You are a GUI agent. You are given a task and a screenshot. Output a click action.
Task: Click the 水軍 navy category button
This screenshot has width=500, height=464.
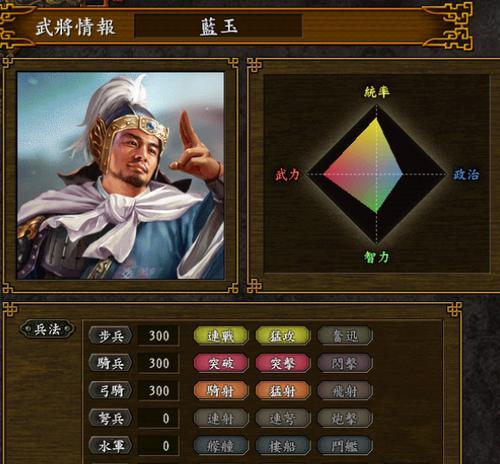click(x=110, y=446)
